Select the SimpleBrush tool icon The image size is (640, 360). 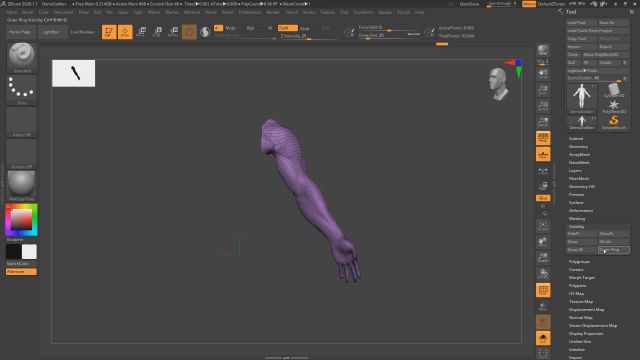[x=614, y=122]
